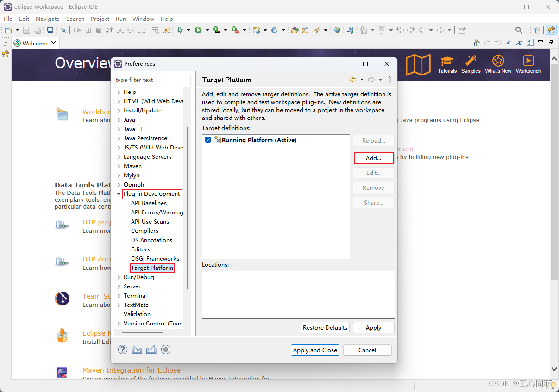
Task: Click the Open Task folder icon
Action: [305, 31]
